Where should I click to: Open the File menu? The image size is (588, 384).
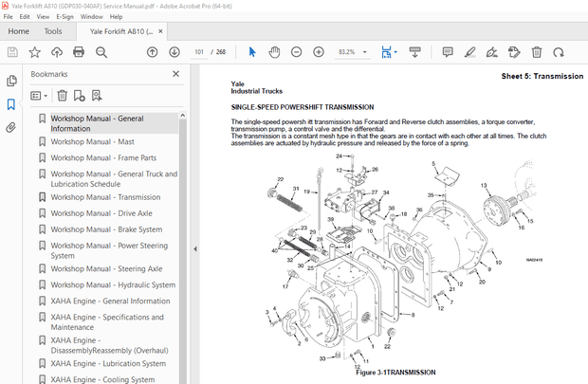pos(8,16)
